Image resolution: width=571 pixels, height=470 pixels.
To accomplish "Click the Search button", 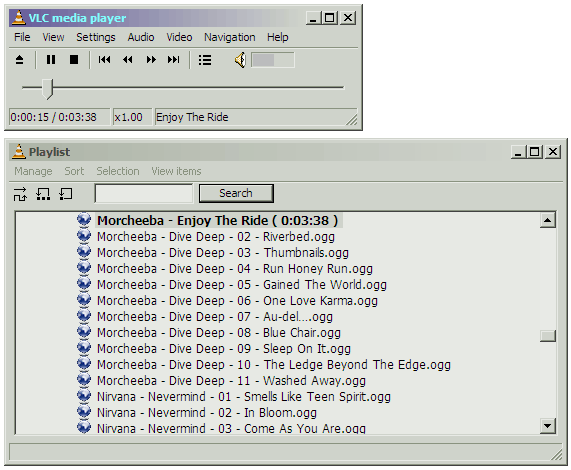I will (x=236, y=193).
